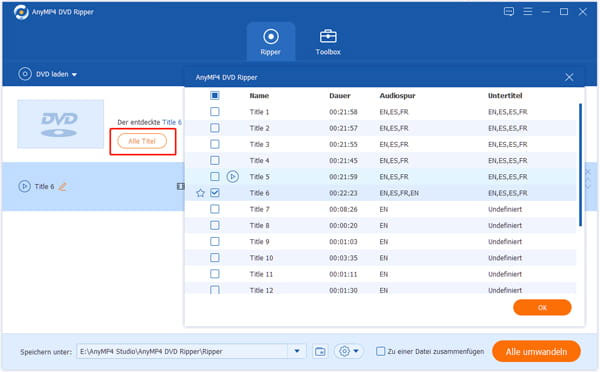Minimize the AnyMP4 window

pos(546,12)
